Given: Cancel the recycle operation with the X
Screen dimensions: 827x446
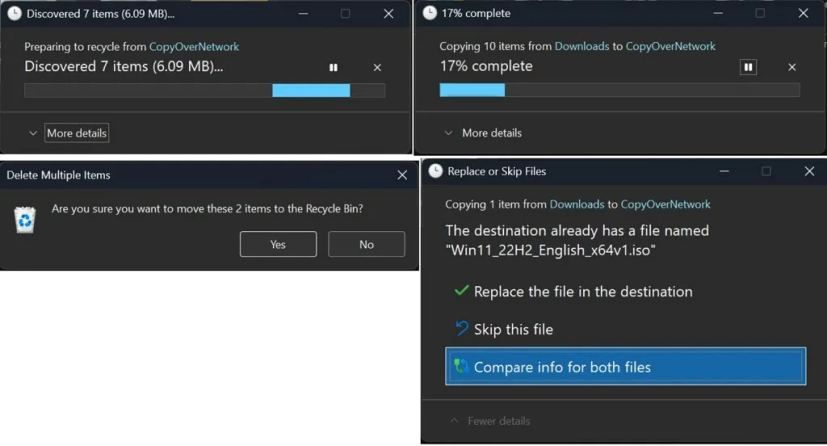Looking at the screenshot, I should click(x=377, y=68).
